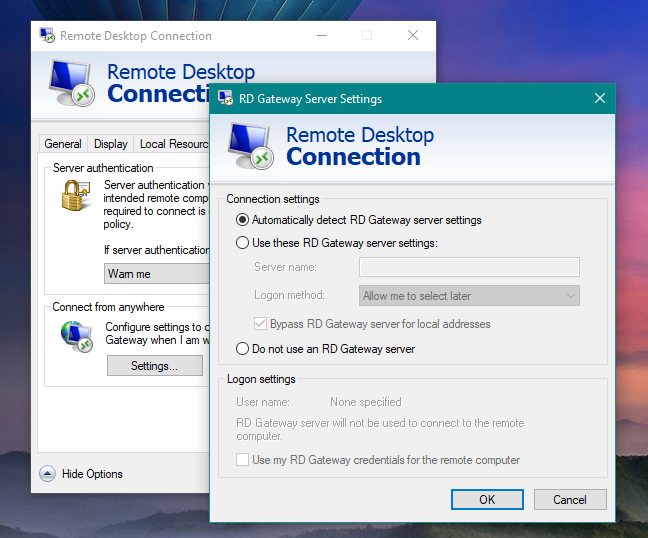Minimize the Remote Desktop Connection window
This screenshot has width=648, height=538.
point(322,36)
